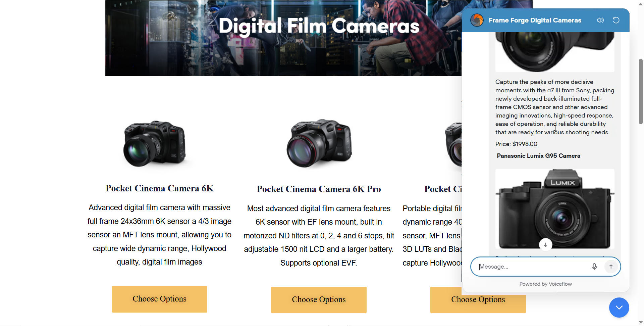Select the Pocket Cinema Camera 6K Pro title
644x326 pixels.
[x=319, y=189]
